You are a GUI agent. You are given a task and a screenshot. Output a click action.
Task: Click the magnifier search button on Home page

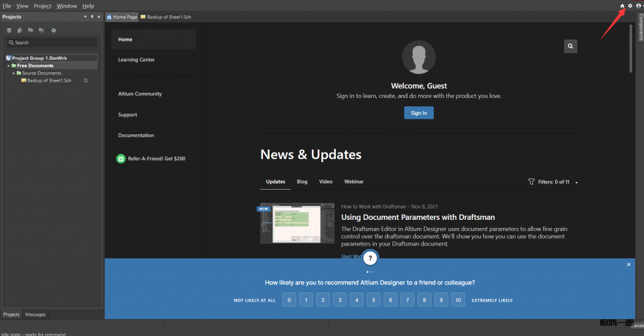coord(570,46)
